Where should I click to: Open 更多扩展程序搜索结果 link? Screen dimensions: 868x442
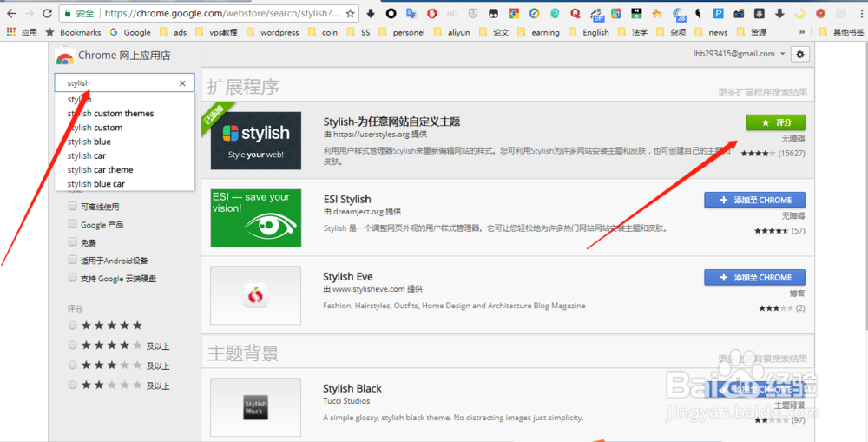[x=762, y=92]
